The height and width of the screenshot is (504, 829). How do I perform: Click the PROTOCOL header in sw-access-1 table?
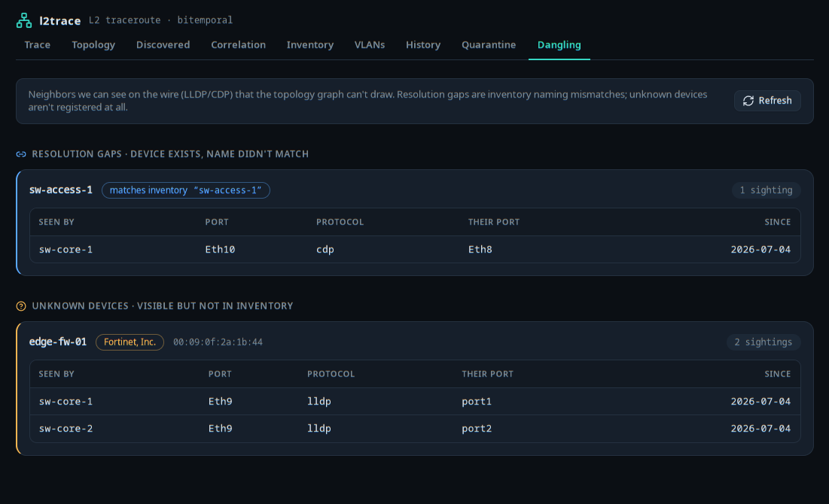340,222
